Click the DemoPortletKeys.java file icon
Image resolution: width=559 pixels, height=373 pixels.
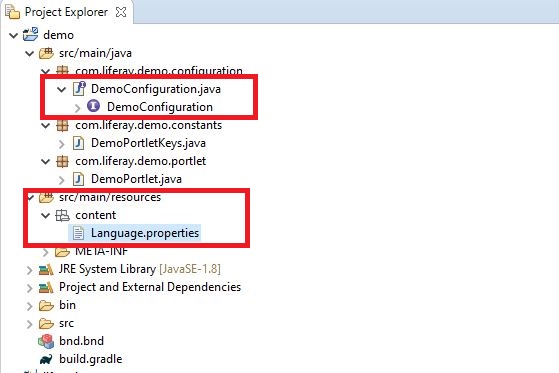pyautogui.click(x=78, y=143)
